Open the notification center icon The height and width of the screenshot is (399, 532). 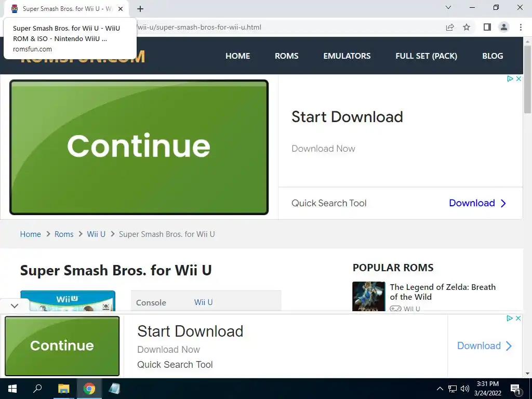pyautogui.click(x=515, y=389)
